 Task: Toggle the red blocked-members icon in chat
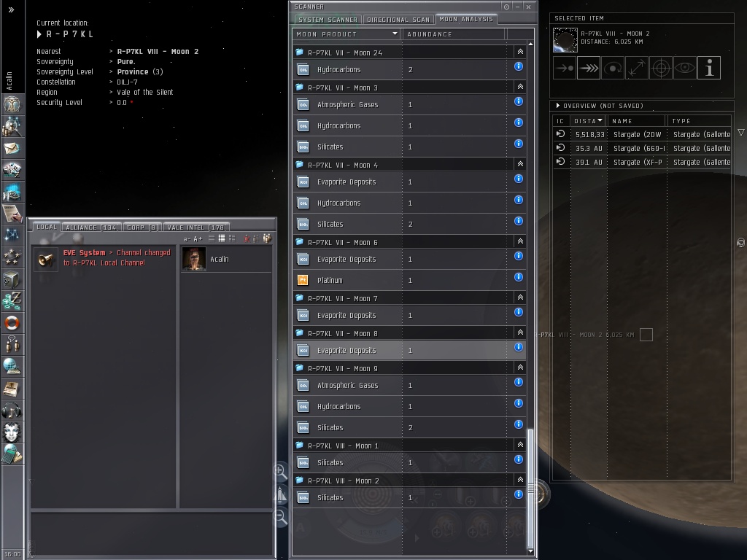[247, 238]
